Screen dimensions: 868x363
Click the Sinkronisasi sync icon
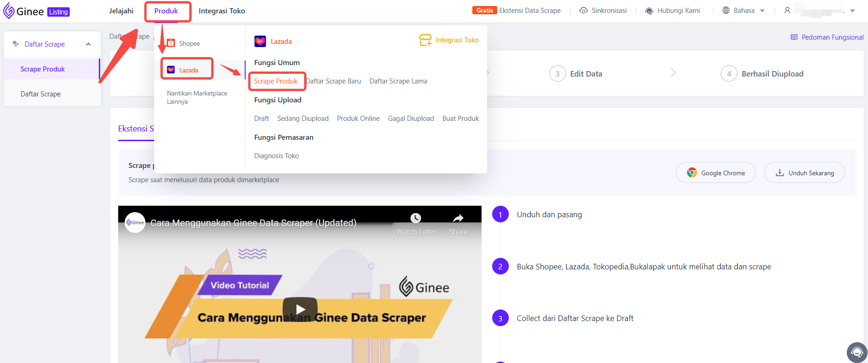(584, 11)
